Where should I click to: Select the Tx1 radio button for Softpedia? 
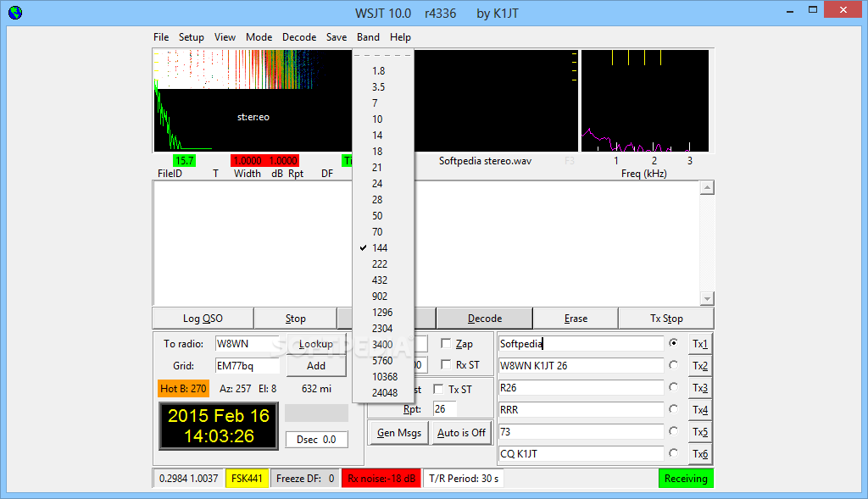point(673,343)
